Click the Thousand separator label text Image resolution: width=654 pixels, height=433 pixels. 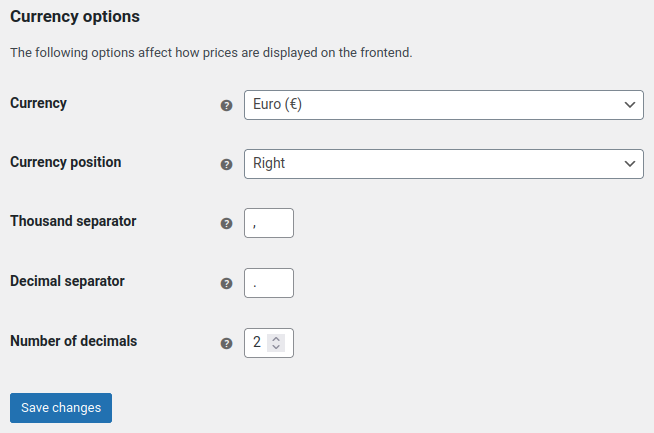tap(73, 221)
